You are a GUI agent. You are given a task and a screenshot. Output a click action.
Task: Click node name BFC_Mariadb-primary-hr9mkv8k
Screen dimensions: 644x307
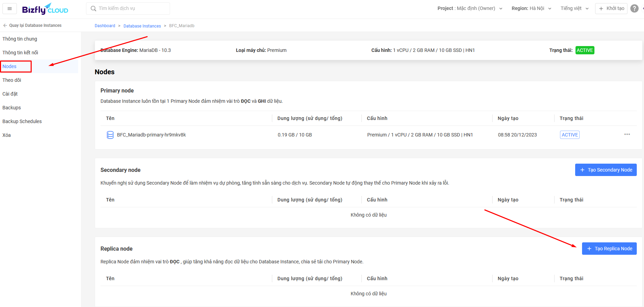tap(151, 135)
